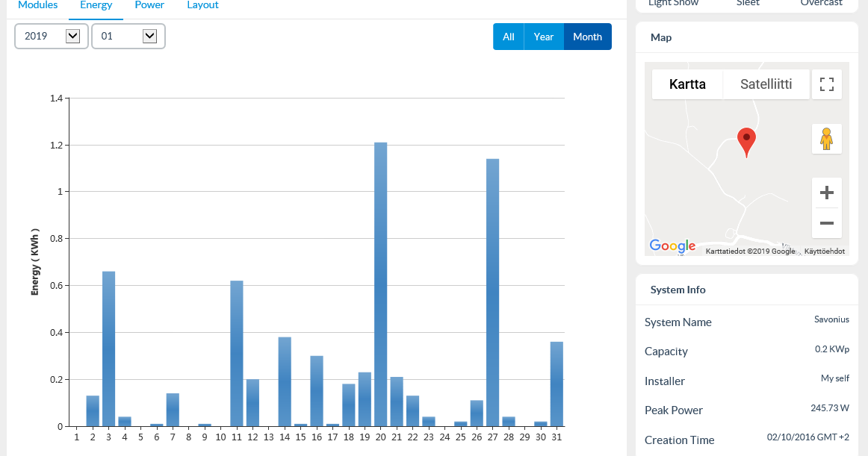Zoom in on the map

click(x=826, y=193)
